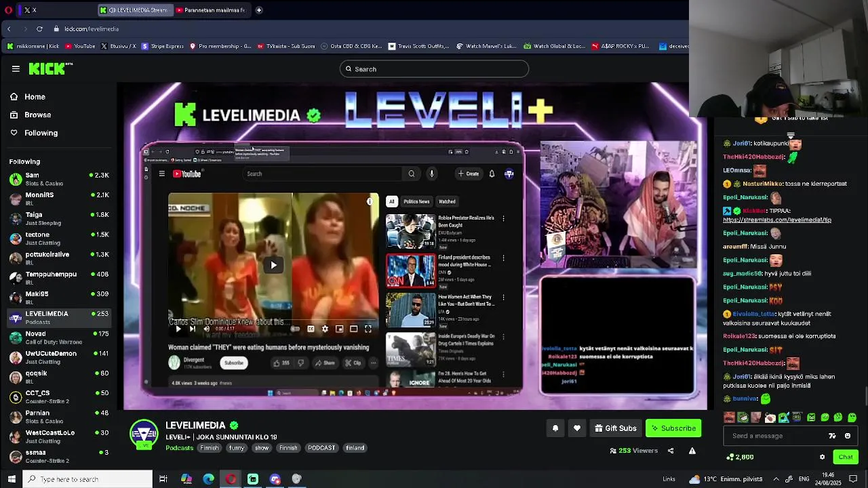Open the Travis Scott Outfits bookmark
This screenshot has height=488, width=868.
point(418,46)
